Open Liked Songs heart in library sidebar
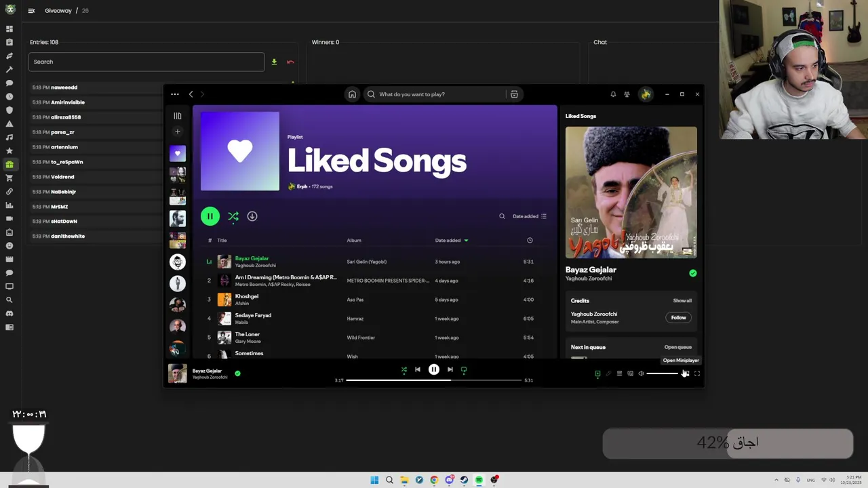868x488 pixels. pos(178,153)
